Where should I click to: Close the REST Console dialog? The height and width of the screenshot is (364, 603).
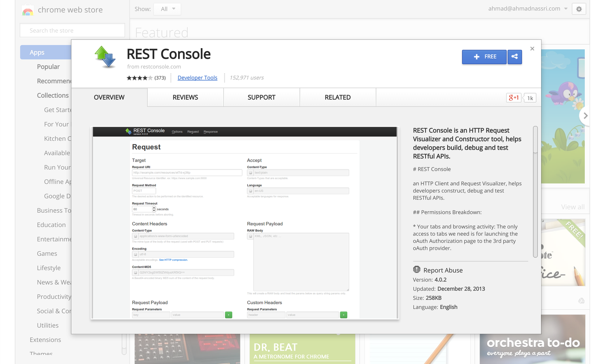(532, 49)
